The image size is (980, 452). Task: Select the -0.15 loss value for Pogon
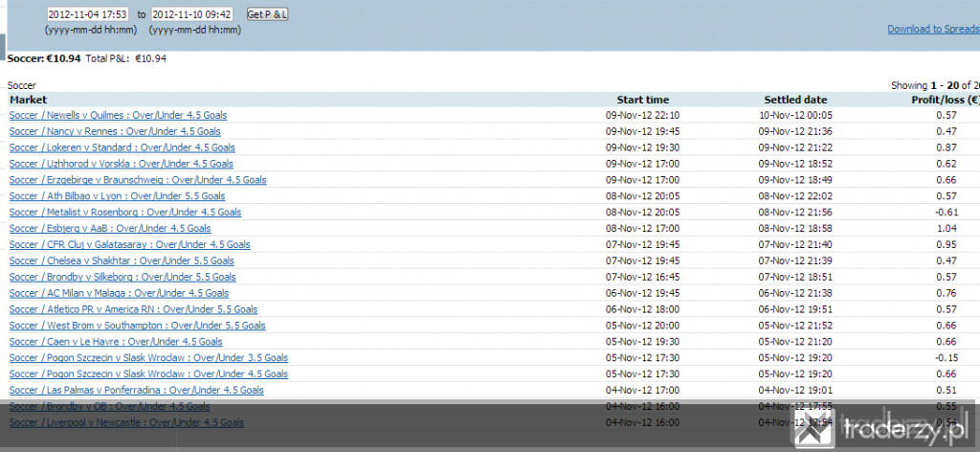click(x=947, y=358)
